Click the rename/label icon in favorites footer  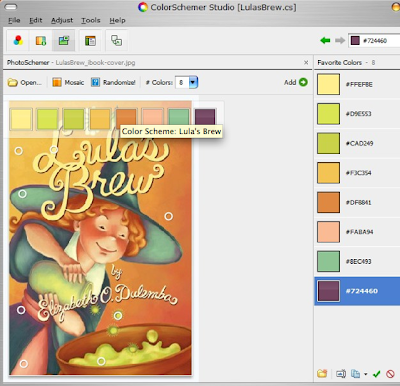click(x=341, y=374)
